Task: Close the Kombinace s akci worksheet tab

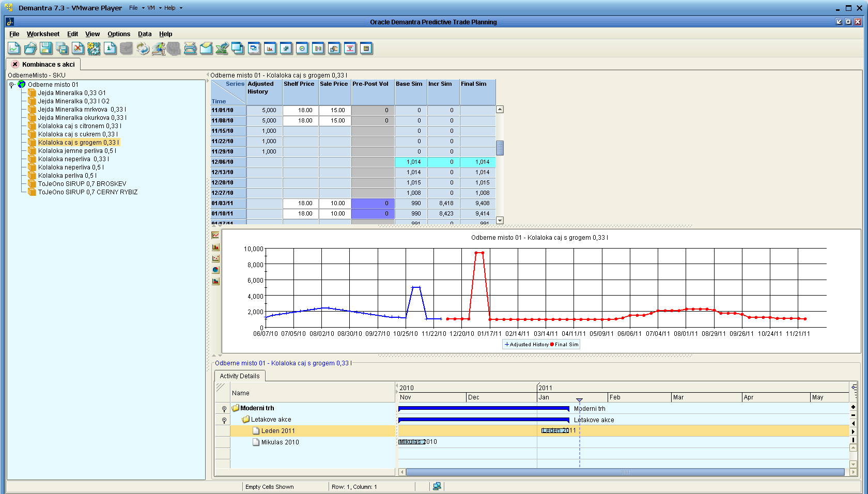Action: [15, 65]
